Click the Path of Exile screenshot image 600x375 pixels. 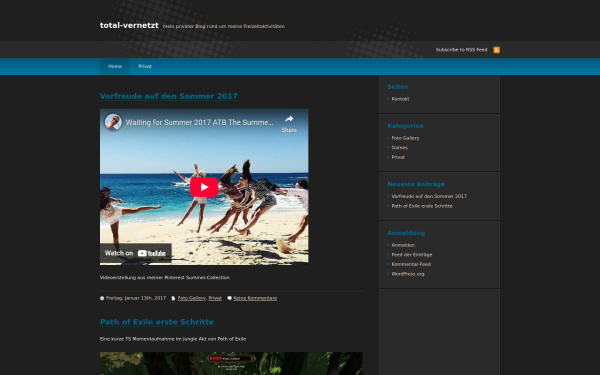point(231,364)
